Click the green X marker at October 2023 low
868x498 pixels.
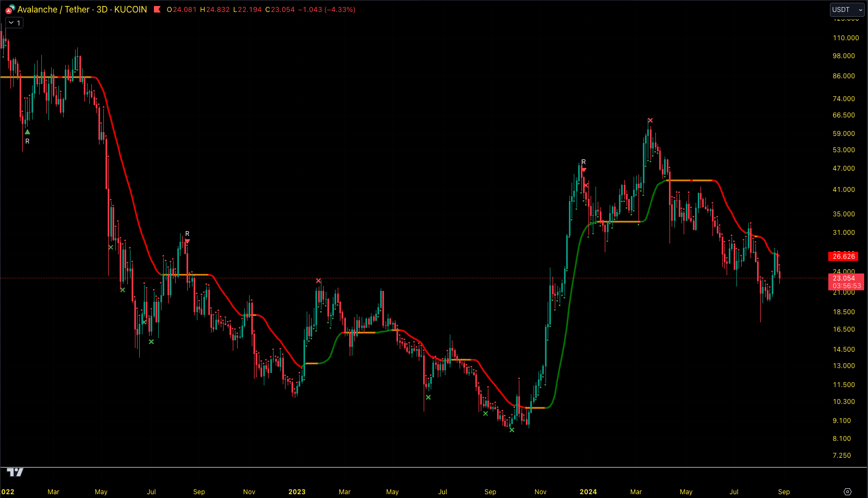coord(512,429)
